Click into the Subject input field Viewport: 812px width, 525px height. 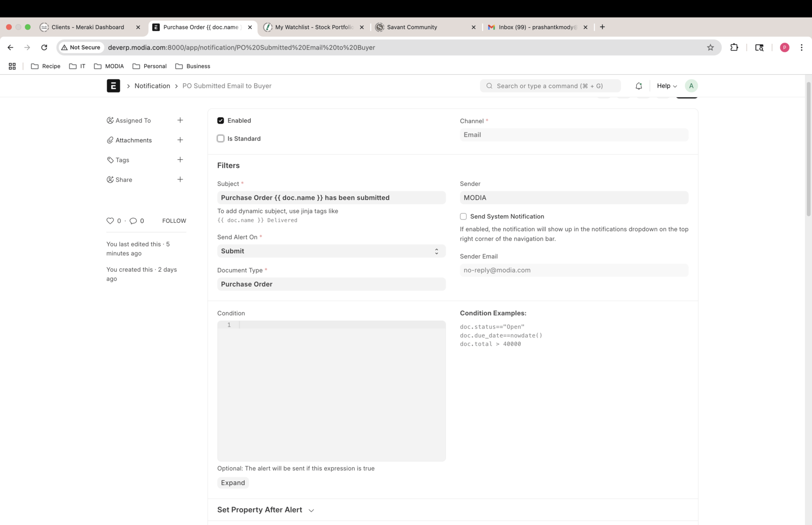(x=331, y=198)
